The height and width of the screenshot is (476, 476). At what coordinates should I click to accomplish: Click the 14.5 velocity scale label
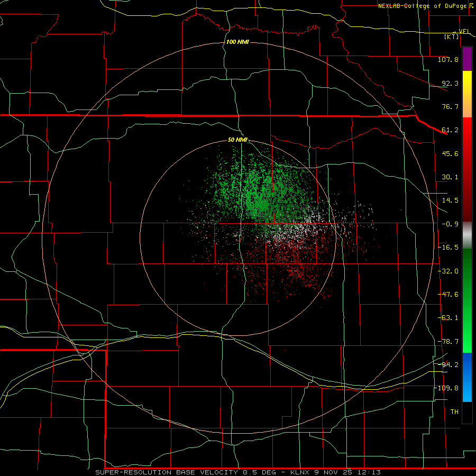(x=450, y=200)
